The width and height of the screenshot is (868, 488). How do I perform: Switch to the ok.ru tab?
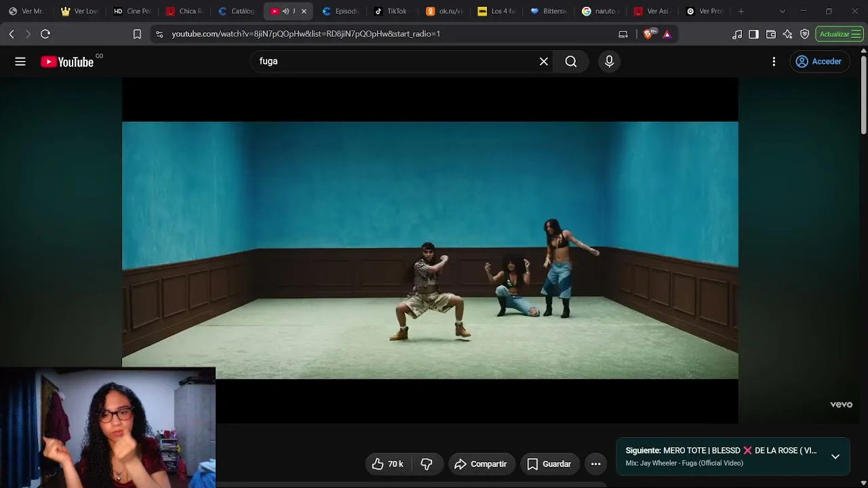445,11
